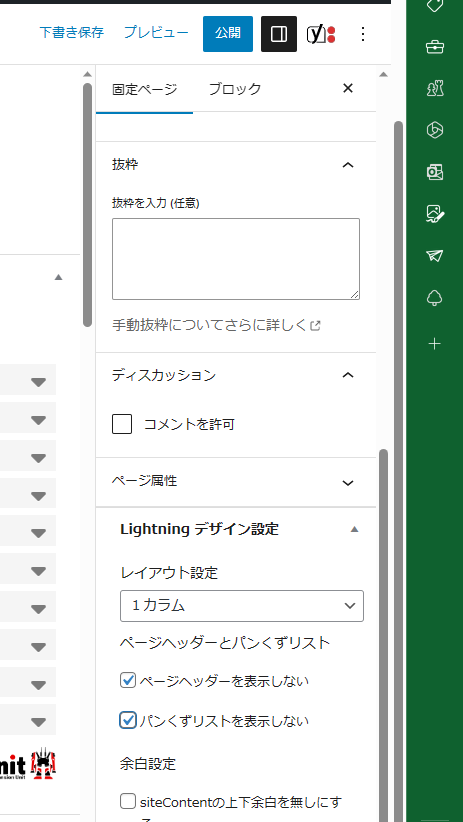Open the three-dot options menu
463x822 pixels.
point(363,34)
